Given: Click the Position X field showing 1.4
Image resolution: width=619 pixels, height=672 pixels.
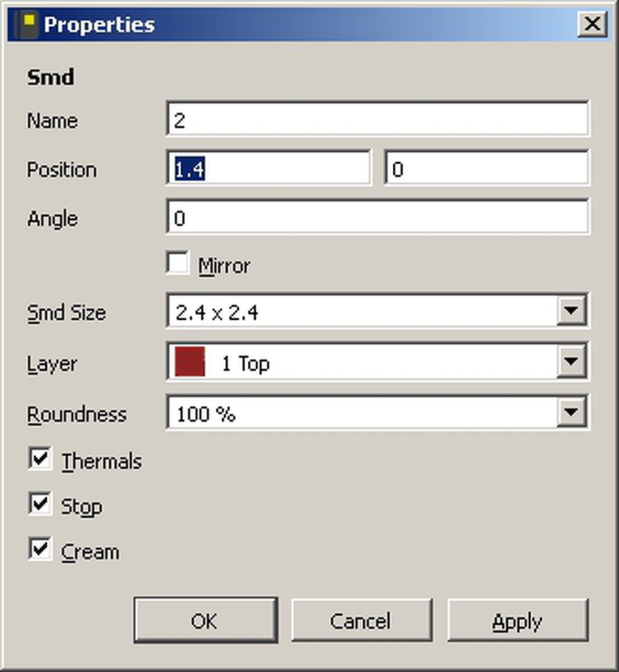Looking at the screenshot, I should click(x=268, y=169).
